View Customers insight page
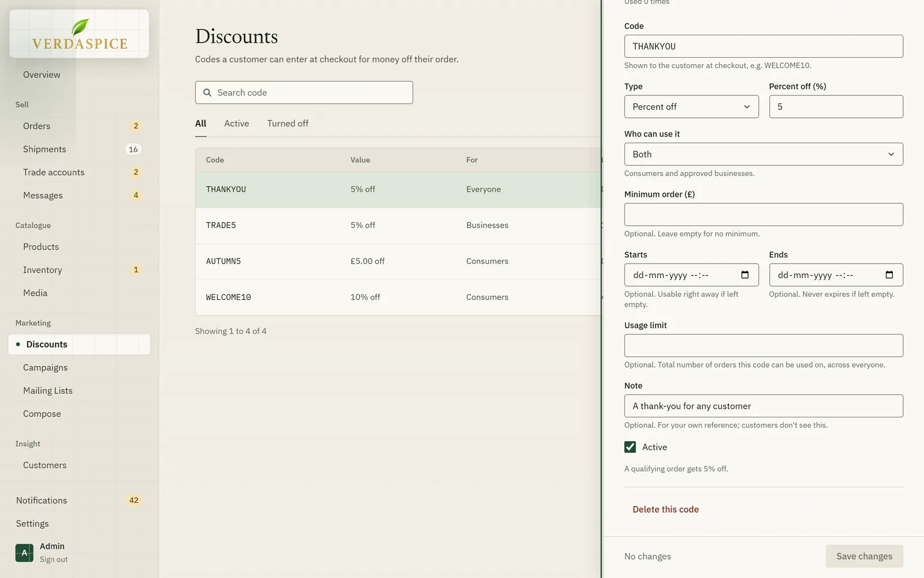The width and height of the screenshot is (924, 578). coord(79,465)
